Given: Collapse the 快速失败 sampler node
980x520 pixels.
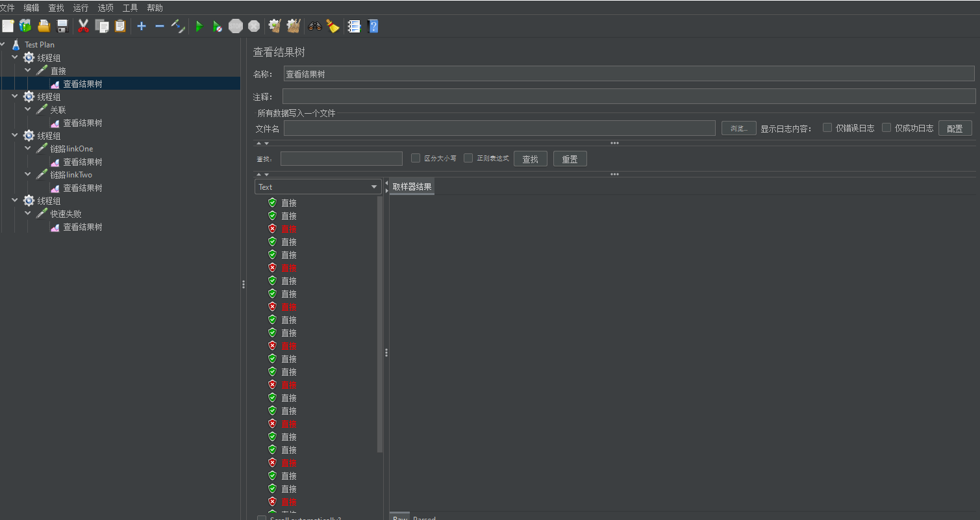Looking at the screenshot, I should 28,213.
